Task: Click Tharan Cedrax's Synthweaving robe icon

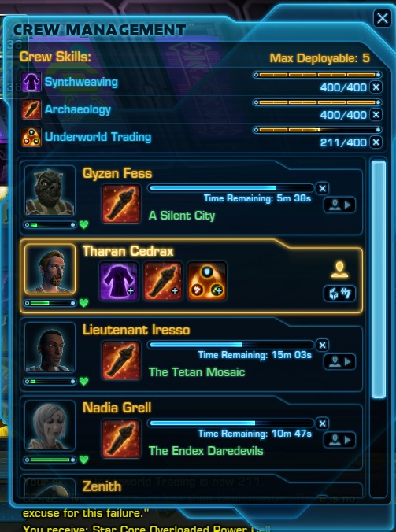Action: click(x=119, y=281)
